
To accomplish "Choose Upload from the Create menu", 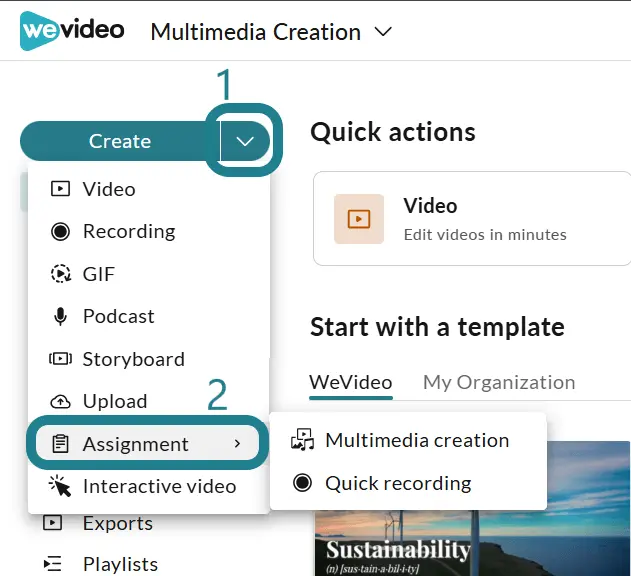I will tap(149, 401).
